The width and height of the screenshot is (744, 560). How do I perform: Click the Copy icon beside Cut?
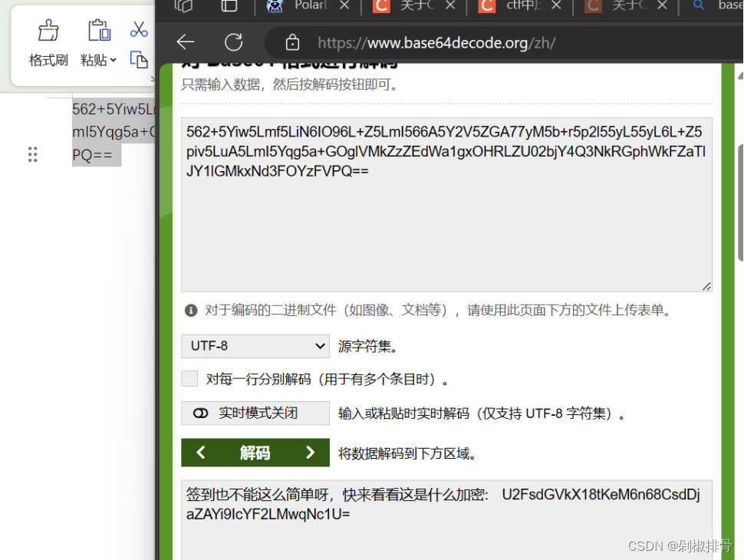coord(139,60)
